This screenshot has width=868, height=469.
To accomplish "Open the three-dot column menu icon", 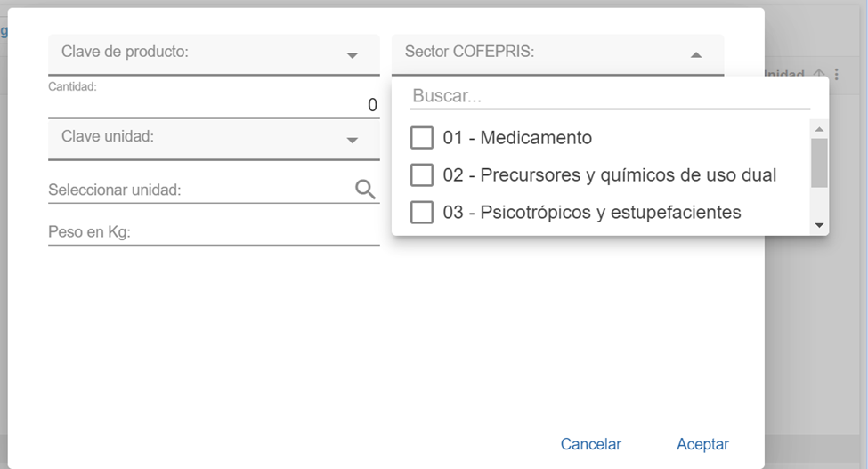I will (837, 76).
